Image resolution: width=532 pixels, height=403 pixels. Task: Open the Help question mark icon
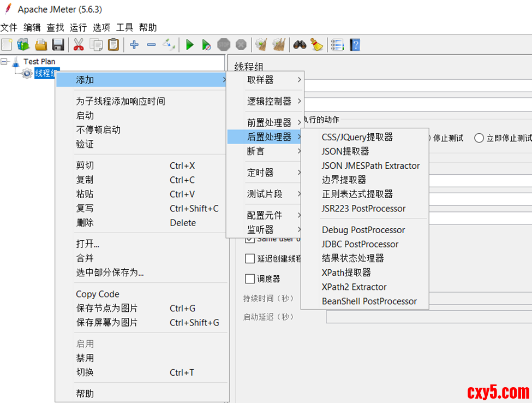[355, 45]
